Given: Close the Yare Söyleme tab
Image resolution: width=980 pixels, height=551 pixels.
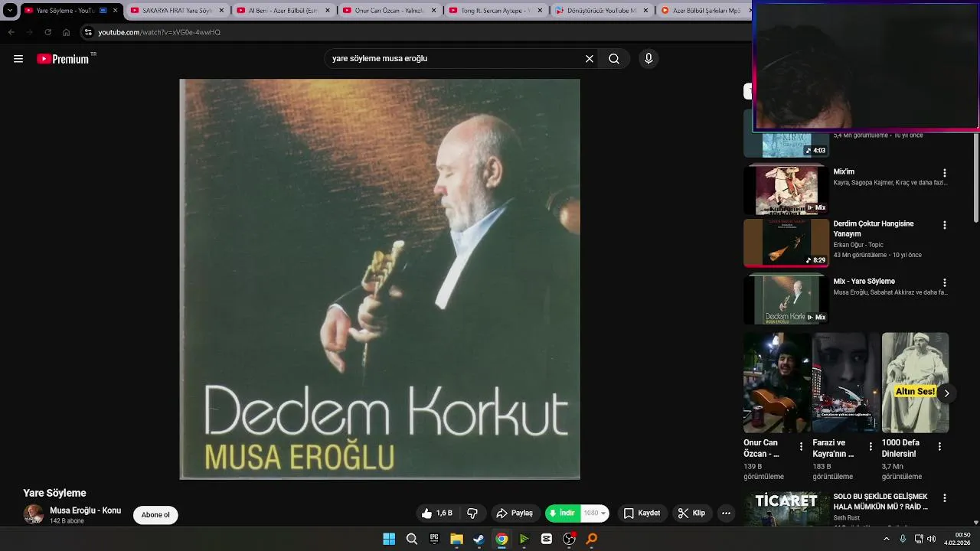Looking at the screenshot, I should tap(116, 11).
